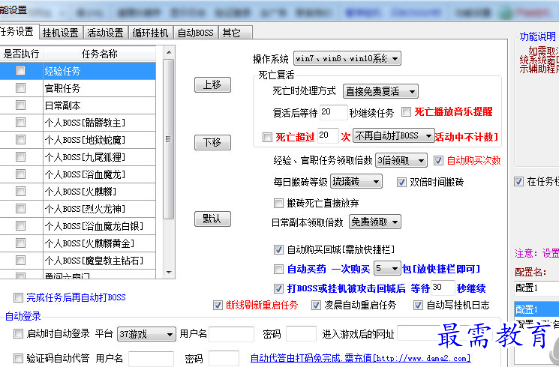Click the task list scroll up arrow

[169, 53]
